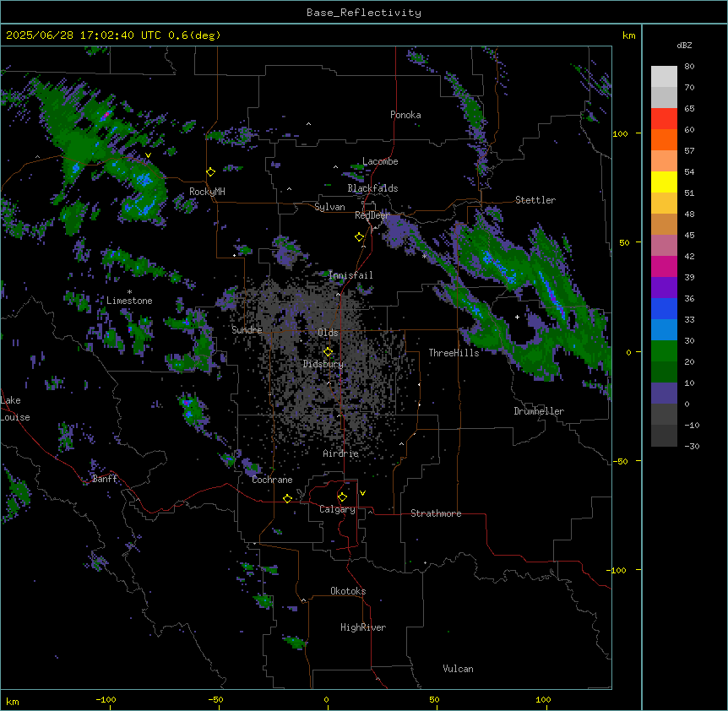Pick the magenta swatch in dBZ legend
The height and width of the screenshot is (711, 728).
[664, 266]
